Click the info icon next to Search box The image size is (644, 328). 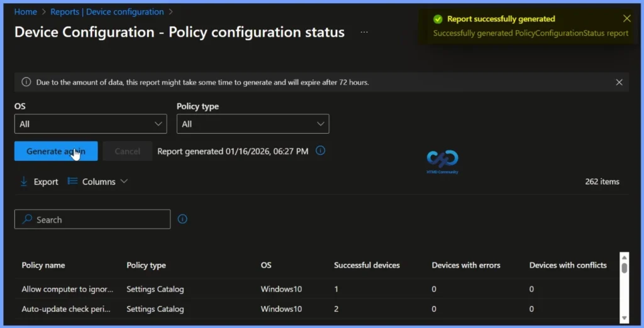(x=182, y=219)
